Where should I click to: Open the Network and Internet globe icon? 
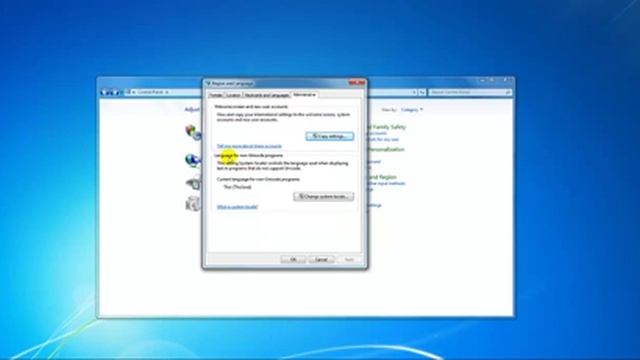[193, 160]
